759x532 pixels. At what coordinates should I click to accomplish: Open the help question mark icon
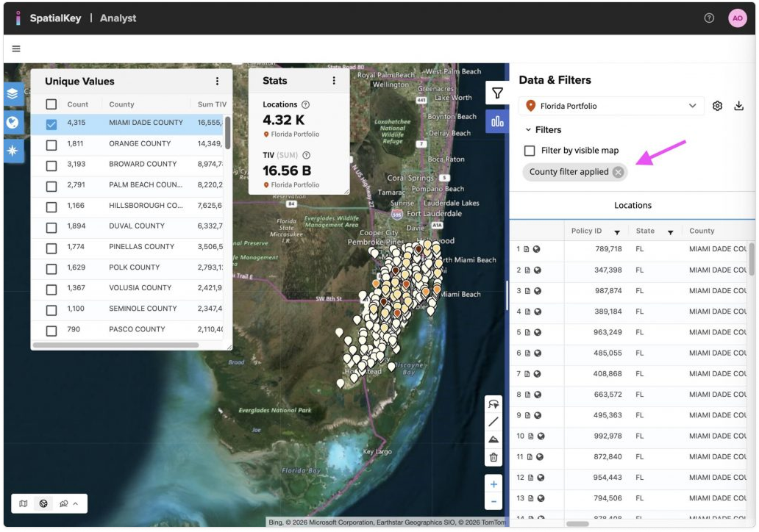coord(709,18)
